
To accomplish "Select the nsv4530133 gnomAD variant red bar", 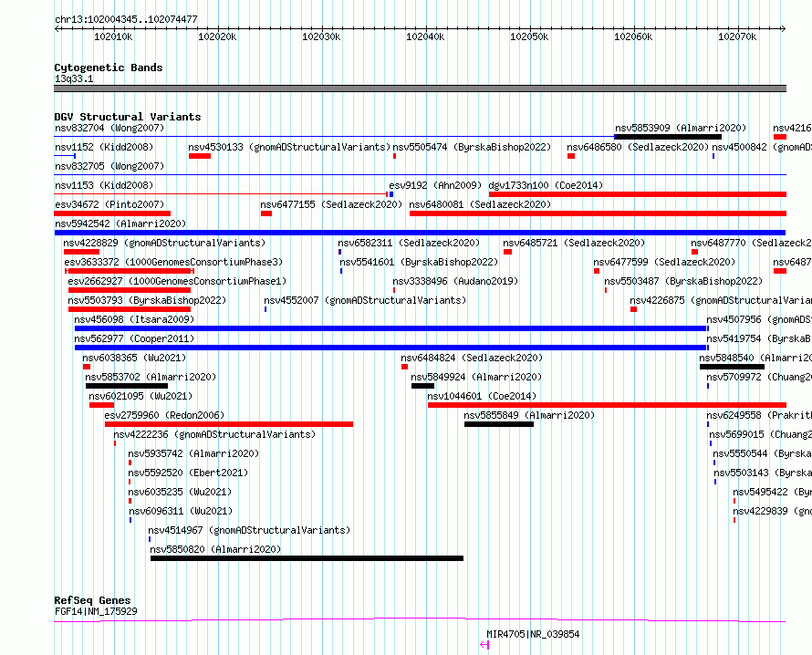I will pyautogui.click(x=200, y=156).
